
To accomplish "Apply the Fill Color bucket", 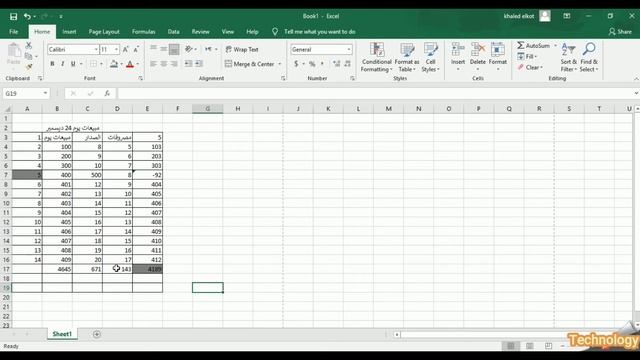I will pyautogui.click(x=114, y=64).
